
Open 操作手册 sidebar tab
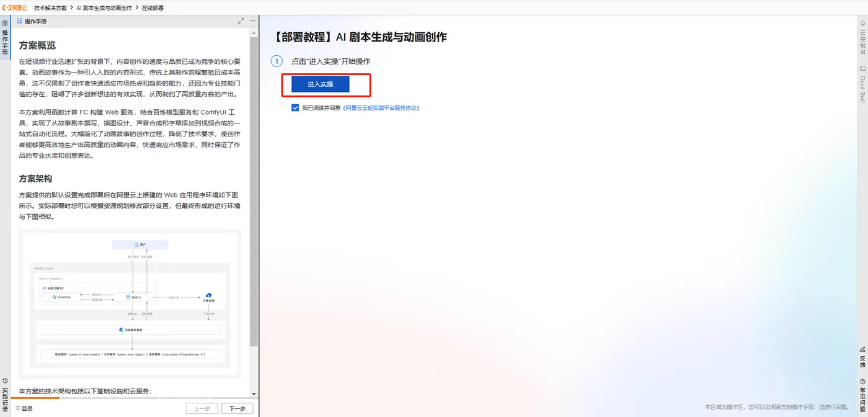[5, 38]
